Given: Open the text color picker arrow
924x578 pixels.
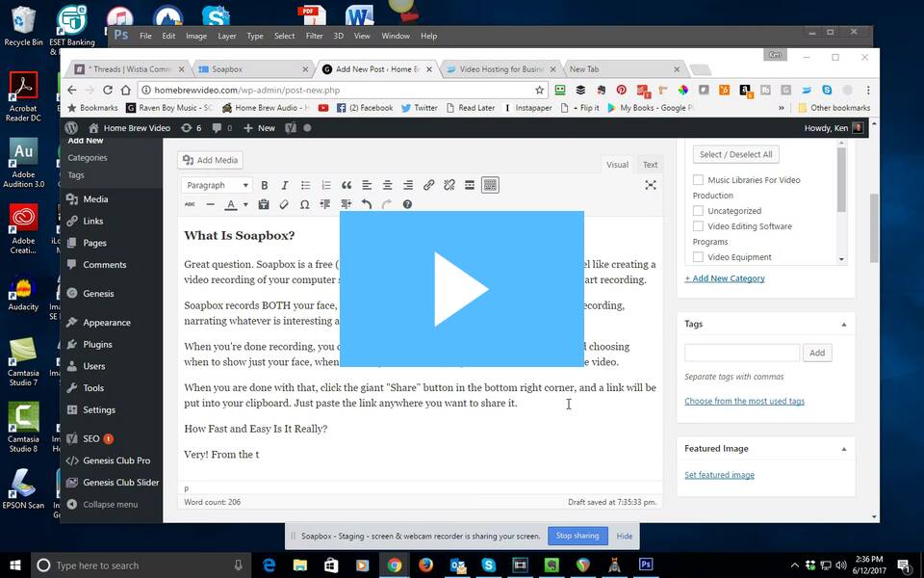Looking at the screenshot, I should pyautogui.click(x=245, y=204).
